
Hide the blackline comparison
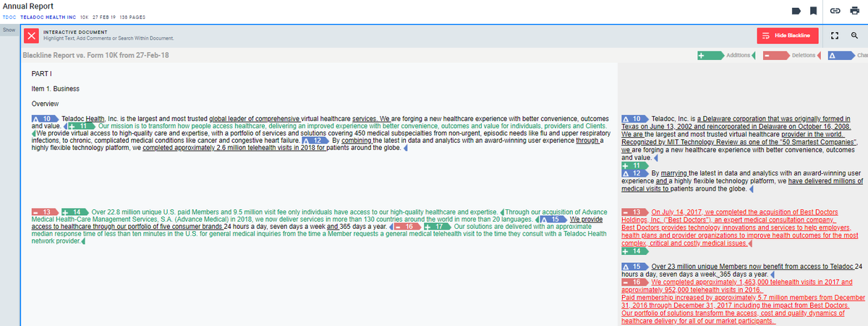click(x=788, y=35)
